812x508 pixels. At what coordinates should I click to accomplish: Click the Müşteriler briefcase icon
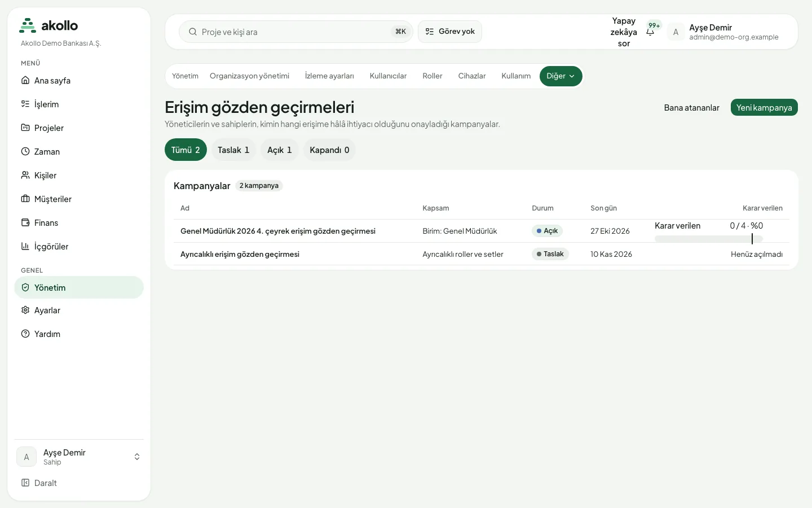[x=25, y=199]
